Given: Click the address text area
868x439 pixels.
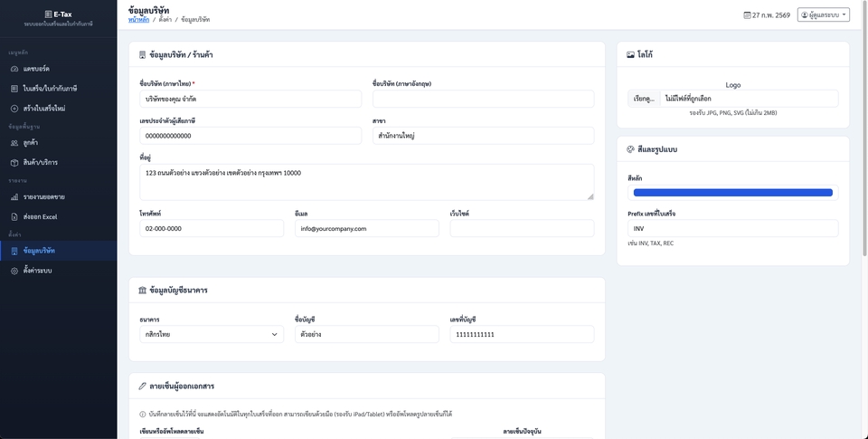Looking at the screenshot, I should pos(366,181).
